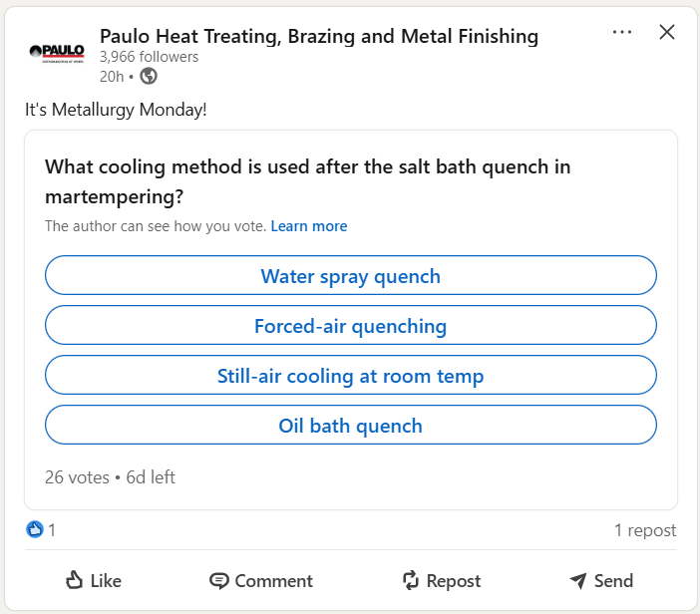Select Still-air cooling at room temp
The width and height of the screenshot is (700, 614).
(x=350, y=376)
